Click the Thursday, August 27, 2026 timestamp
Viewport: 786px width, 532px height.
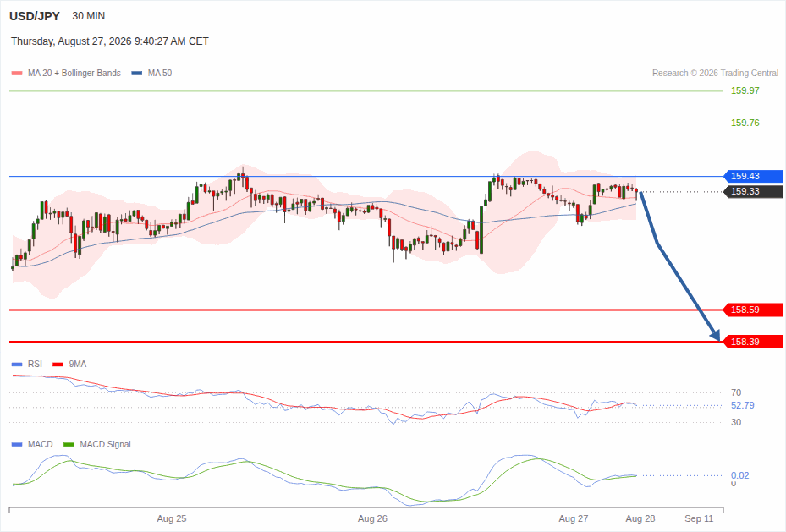coord(110,41)
